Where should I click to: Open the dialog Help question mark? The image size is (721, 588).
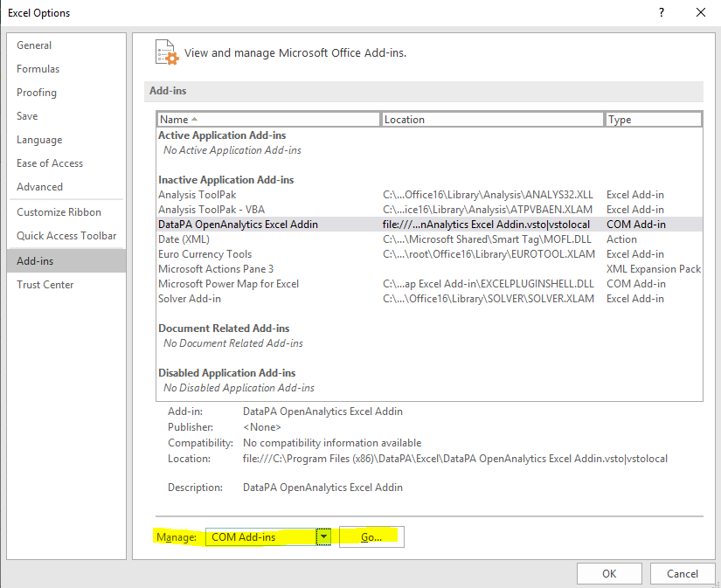[x=662, y=12]
